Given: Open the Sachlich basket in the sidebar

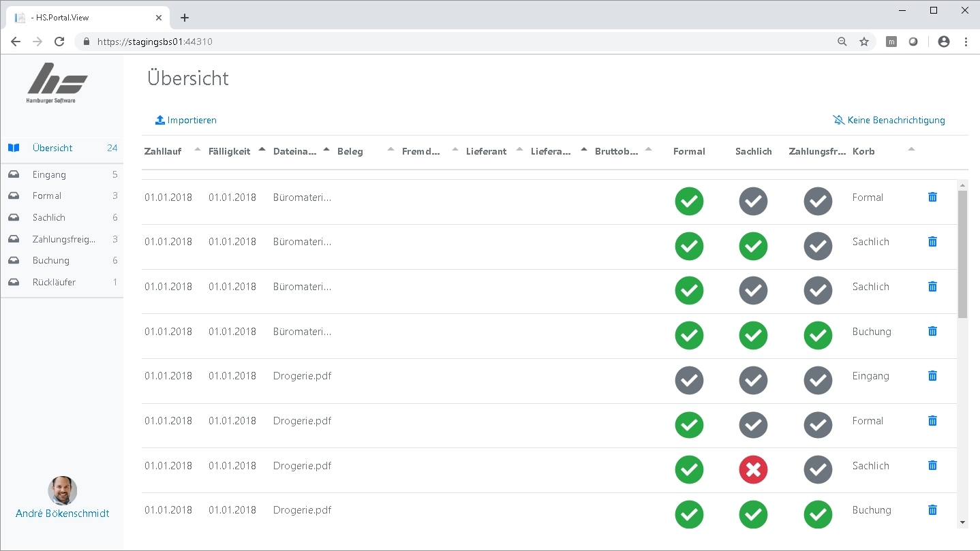Looking at the screenshot, I should pos(49,218).
